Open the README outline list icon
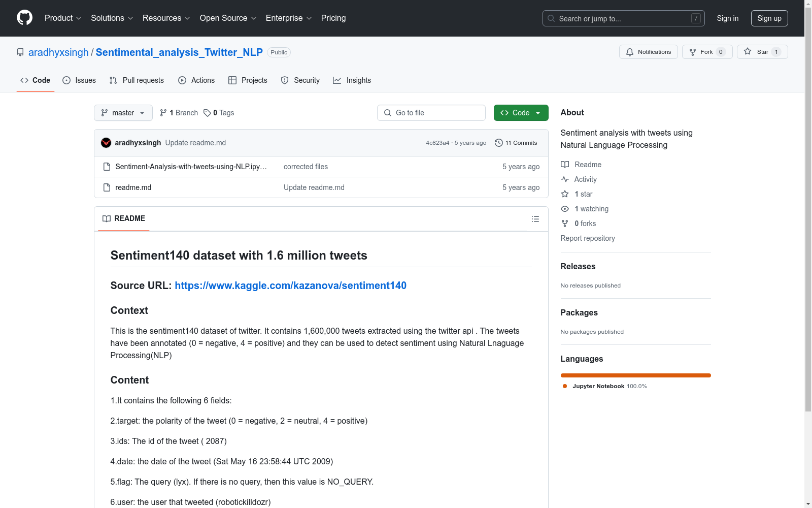The width and height of the screenshot is (812, 508). pyautogui.click(x=535, y=219)
